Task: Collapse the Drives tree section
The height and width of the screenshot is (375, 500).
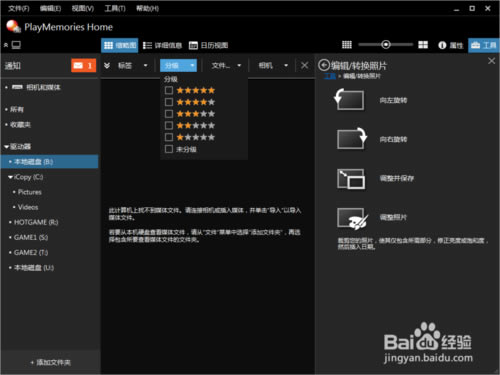Action: click(x=6, y=147)
